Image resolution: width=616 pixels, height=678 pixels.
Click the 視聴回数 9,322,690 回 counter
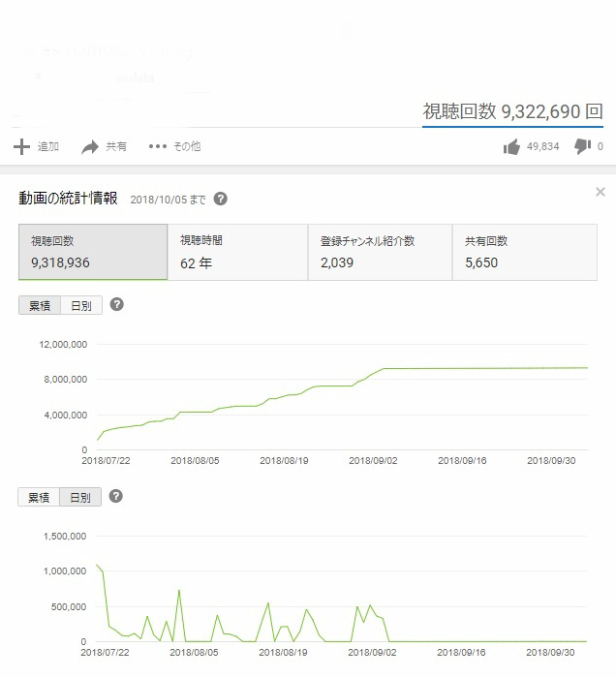click(512, 112)
